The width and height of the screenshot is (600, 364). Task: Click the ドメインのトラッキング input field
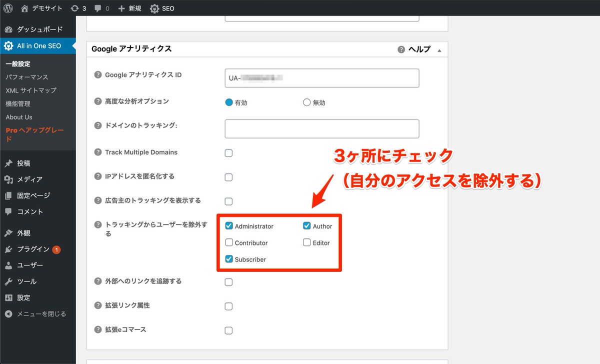tap(322, 128)
